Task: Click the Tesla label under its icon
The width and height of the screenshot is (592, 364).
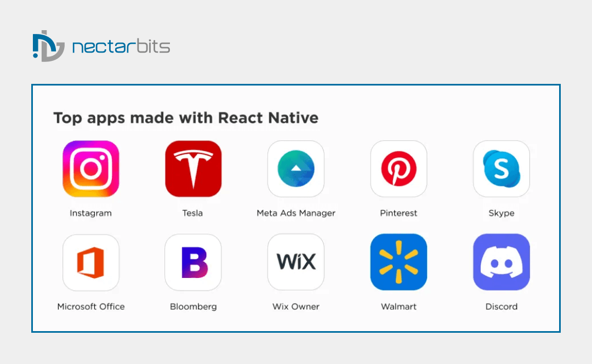Action: 192,213
